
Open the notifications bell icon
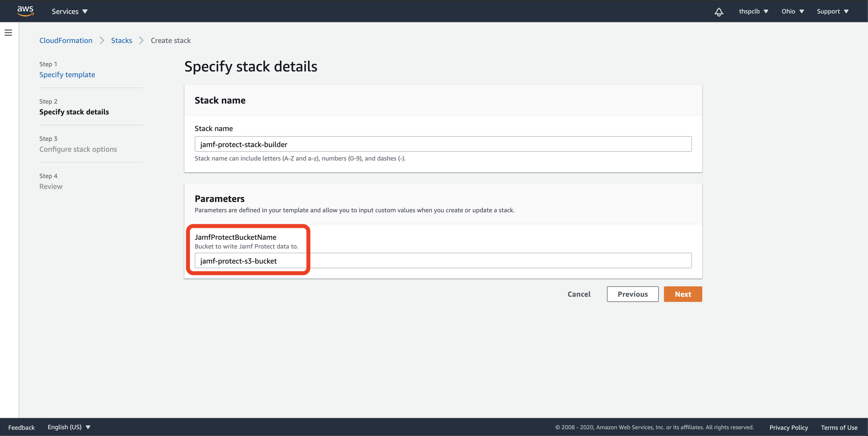point(719,12)
